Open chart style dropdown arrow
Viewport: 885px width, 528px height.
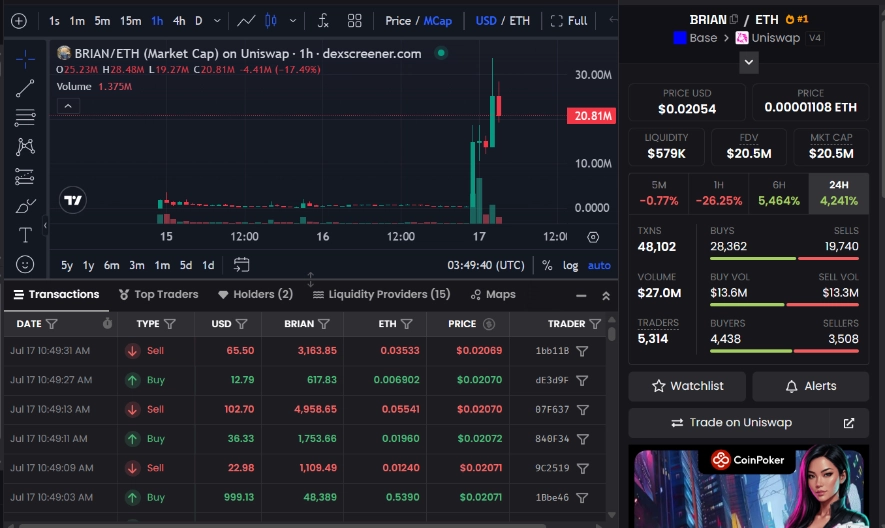(x=293, y=21)
